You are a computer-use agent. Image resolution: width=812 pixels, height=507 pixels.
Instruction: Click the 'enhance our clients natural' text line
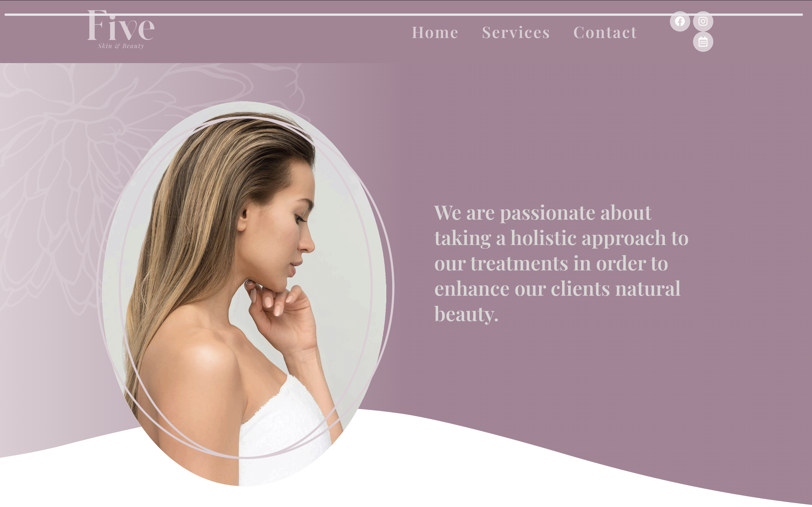pos(557,289)
